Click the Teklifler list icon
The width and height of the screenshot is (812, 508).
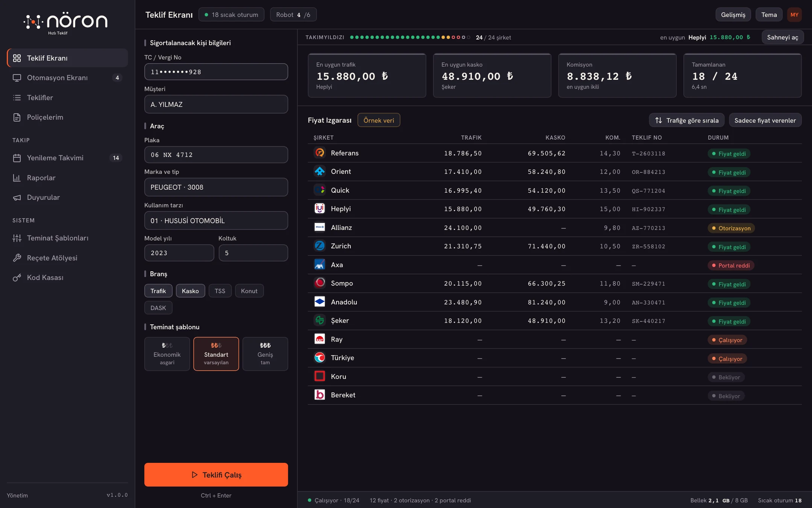click(17, 98)
